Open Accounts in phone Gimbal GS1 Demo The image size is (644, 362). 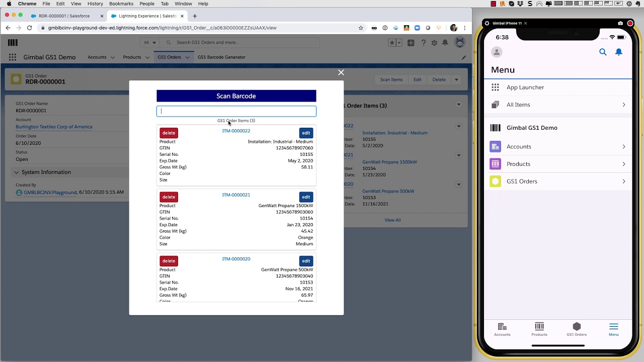click(558, 147)
